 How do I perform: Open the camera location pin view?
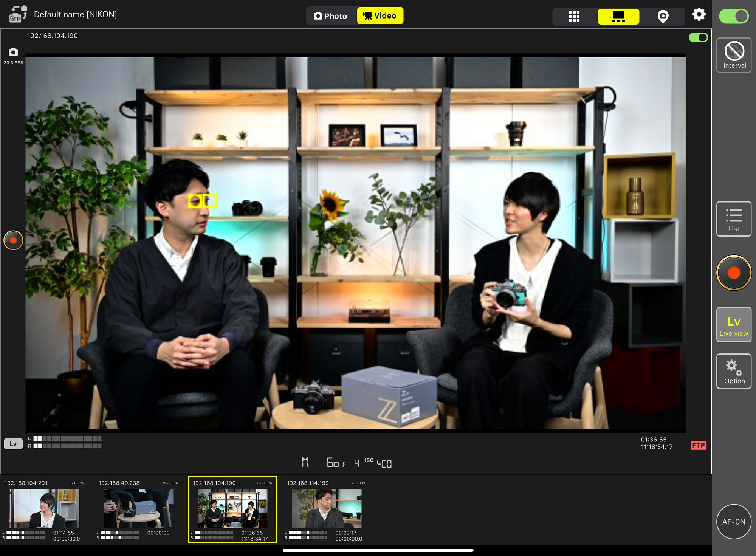click(x=663, y=16)
